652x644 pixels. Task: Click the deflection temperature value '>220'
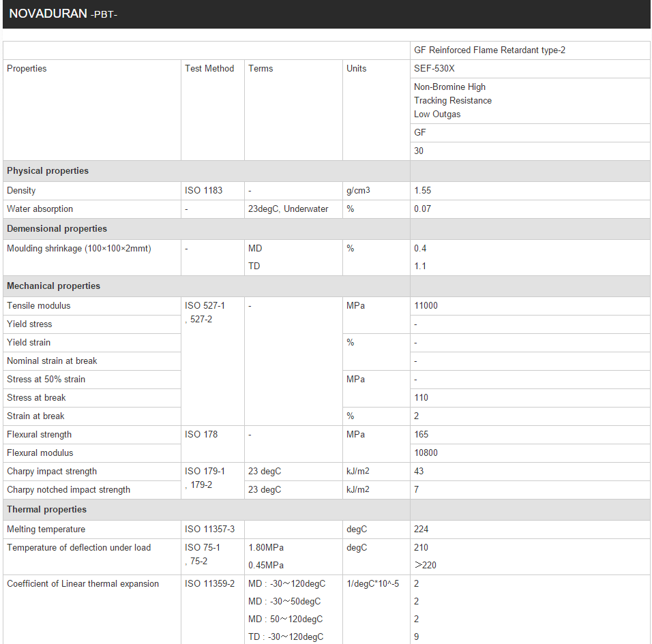(425, 566)
